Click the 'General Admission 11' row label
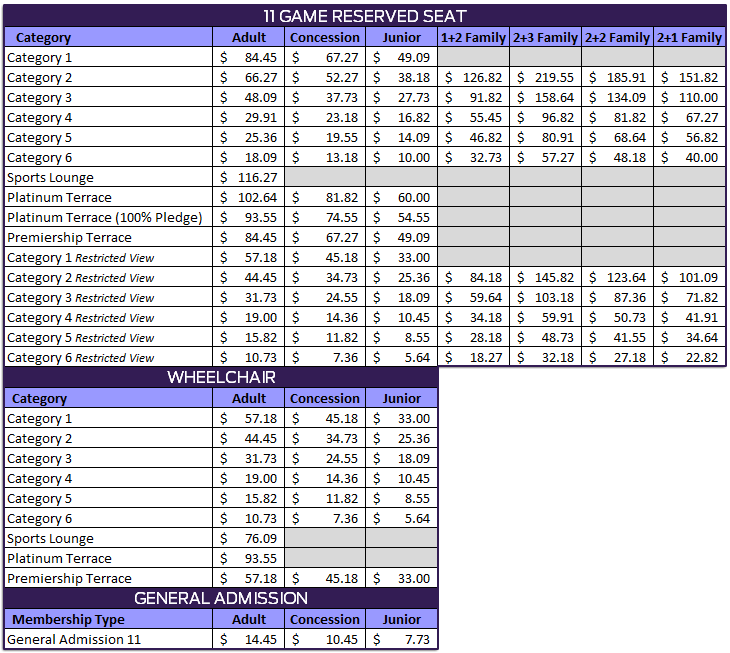The width and height of the screenshot is (730, 653). click(74, 640)
